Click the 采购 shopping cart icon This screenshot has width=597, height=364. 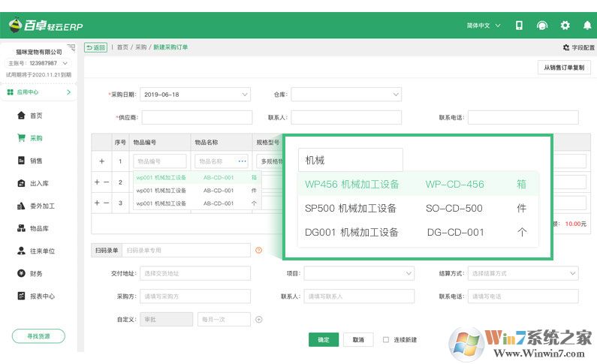click(x=21, y=137)
